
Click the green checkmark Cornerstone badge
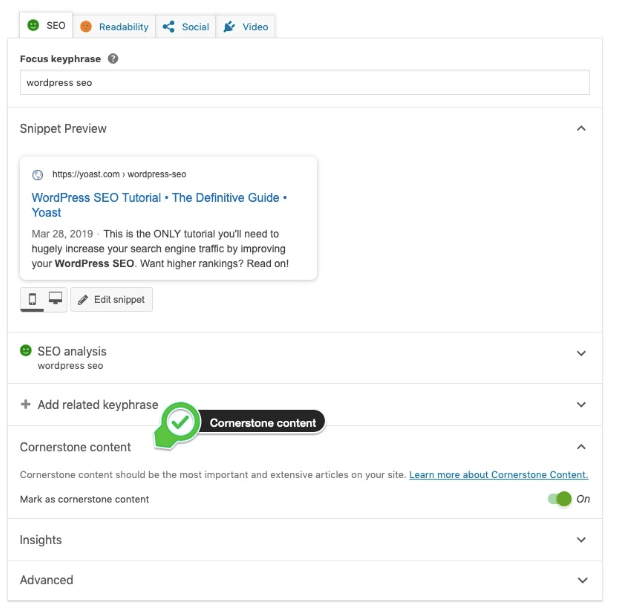tap(181, 424)
